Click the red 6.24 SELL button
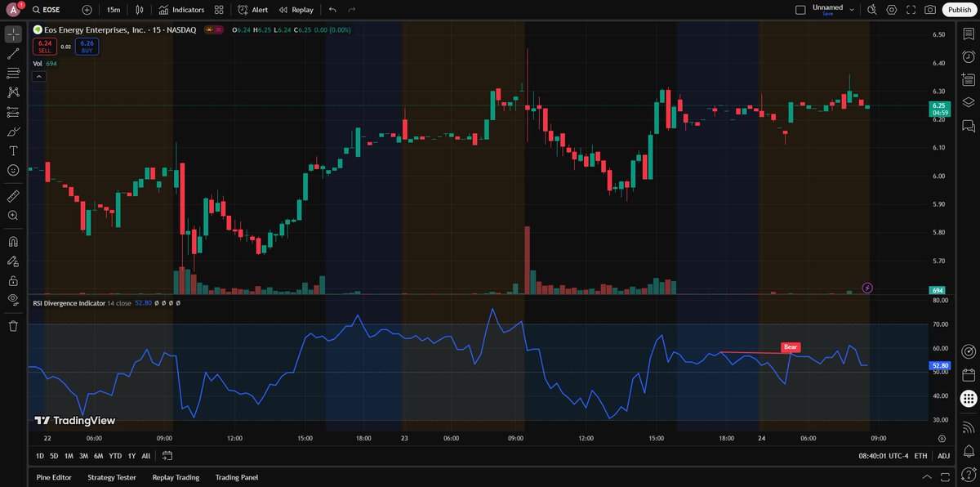The width and height of the screenshot is (980, 487). [x=45, y=47]
